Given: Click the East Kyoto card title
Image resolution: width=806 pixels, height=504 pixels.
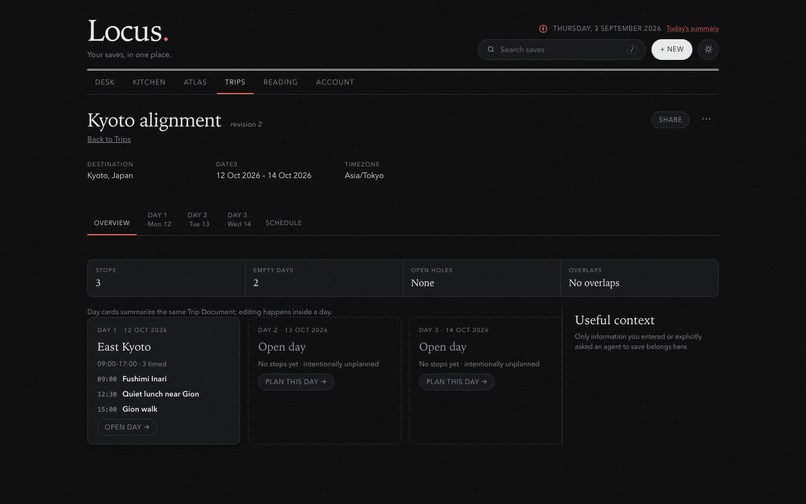Looking at the screenshot, I should [x=124, y=347].
